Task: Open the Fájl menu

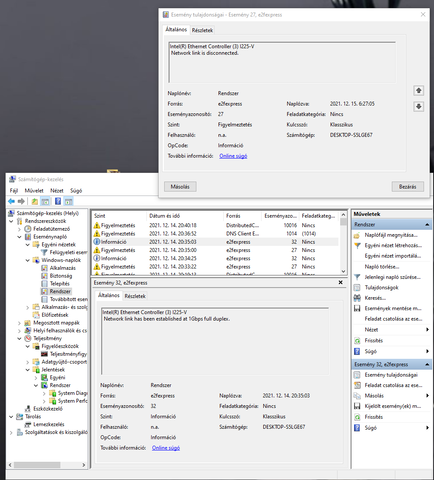Action: click(x=14, y=190)
